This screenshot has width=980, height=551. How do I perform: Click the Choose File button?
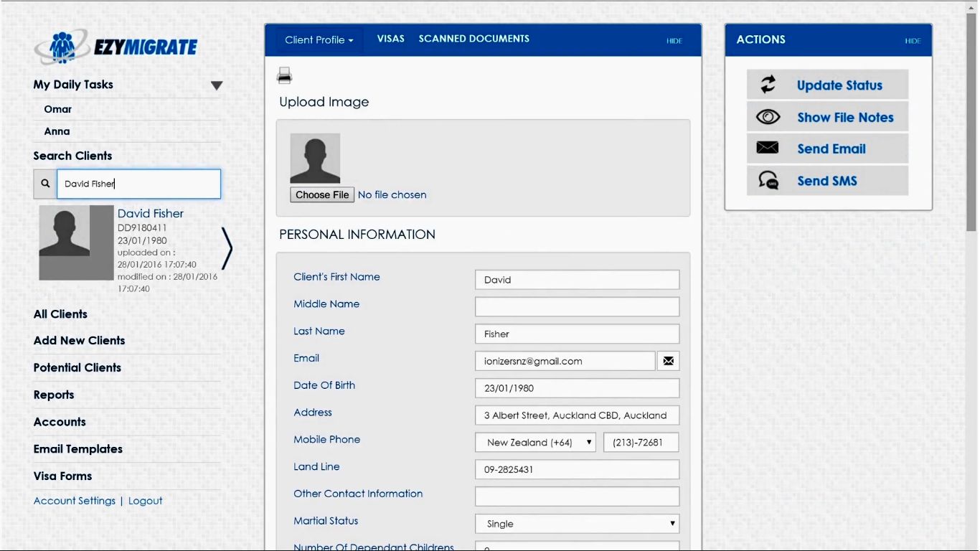pos(322,194)
